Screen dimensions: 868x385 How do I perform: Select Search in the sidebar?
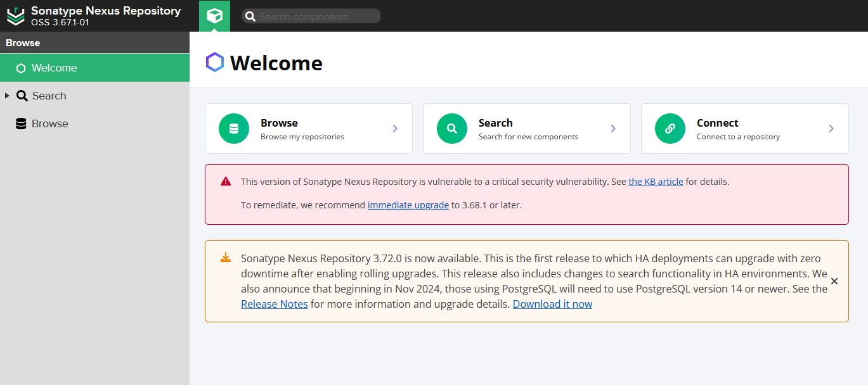pos(94,96)
